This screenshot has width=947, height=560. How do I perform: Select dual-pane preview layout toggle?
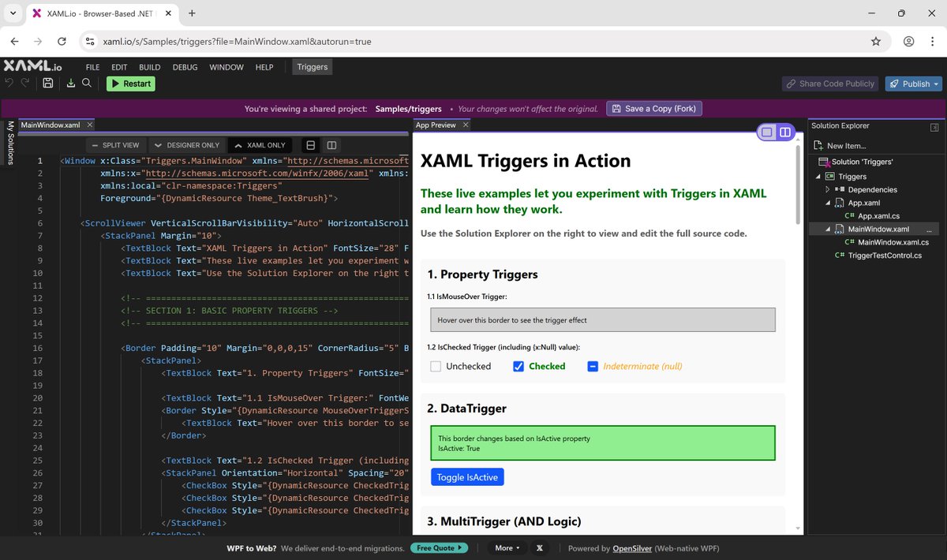(784, 133)
